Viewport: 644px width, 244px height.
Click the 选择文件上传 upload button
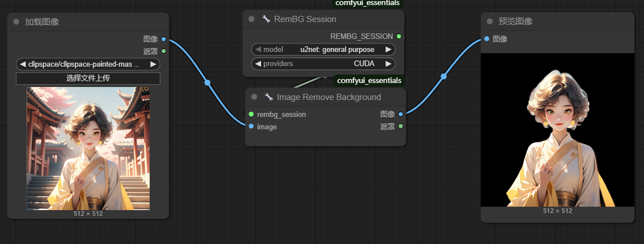88,79
